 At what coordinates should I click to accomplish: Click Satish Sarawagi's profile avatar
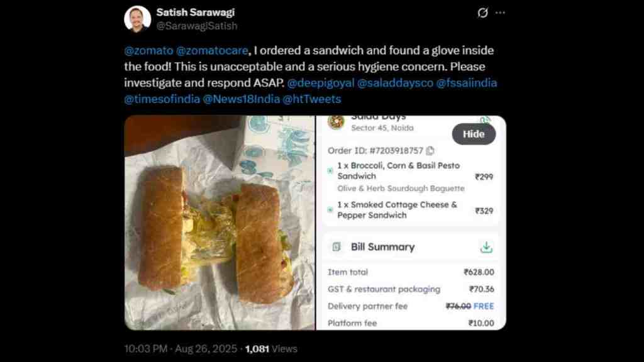click(x=138, y=19)
